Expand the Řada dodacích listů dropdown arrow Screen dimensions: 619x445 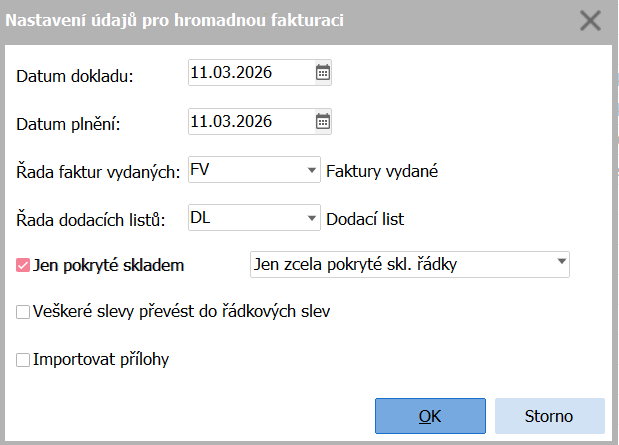click(x=312, y=219)
